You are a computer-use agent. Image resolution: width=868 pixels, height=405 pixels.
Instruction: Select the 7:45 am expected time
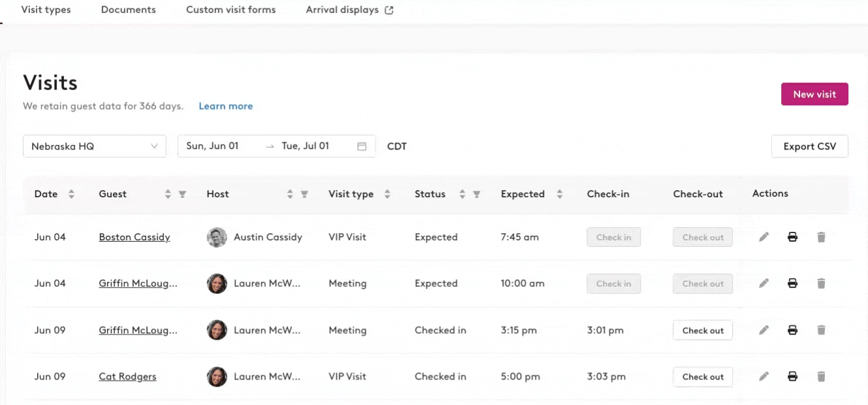click(x=520, y=237)
